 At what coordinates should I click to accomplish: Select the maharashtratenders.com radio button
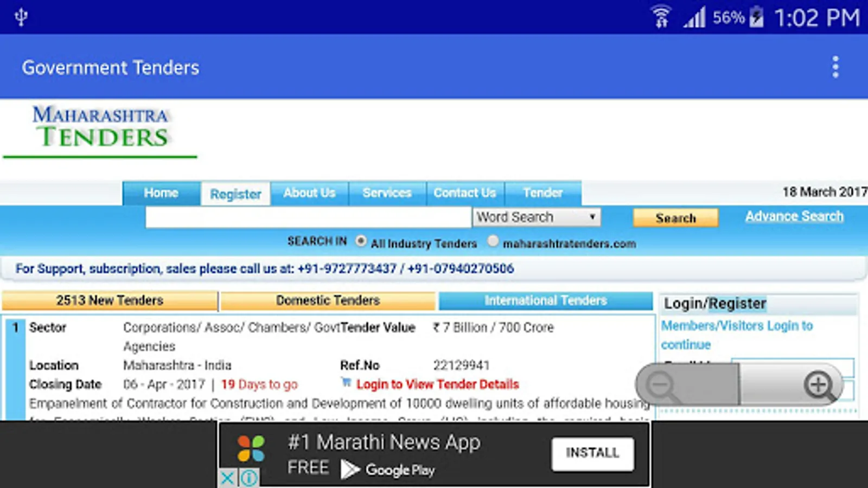(x=493, y=241)
